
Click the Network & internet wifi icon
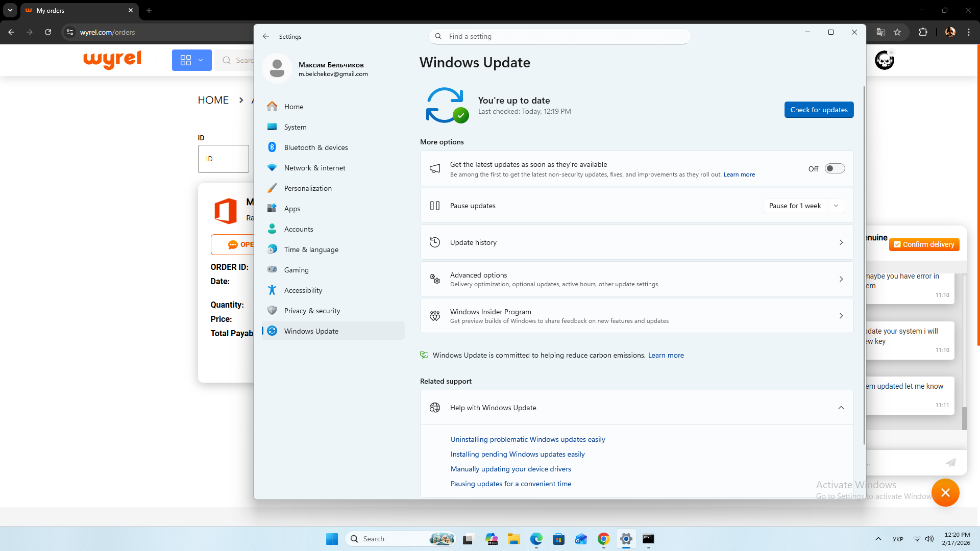click(x=272, y=168)
